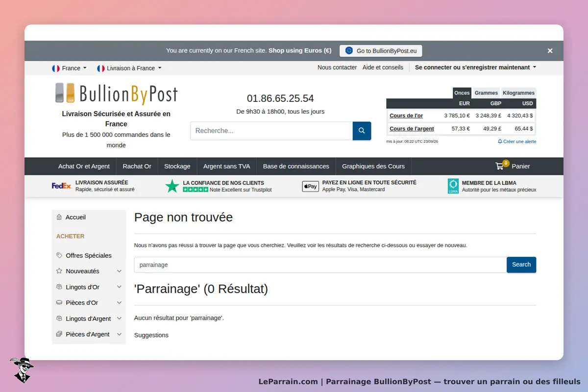The width and height of the screenshot is (588, 392).
Task: Focus the parrainage search input
Action: click(x=320, y=265)
